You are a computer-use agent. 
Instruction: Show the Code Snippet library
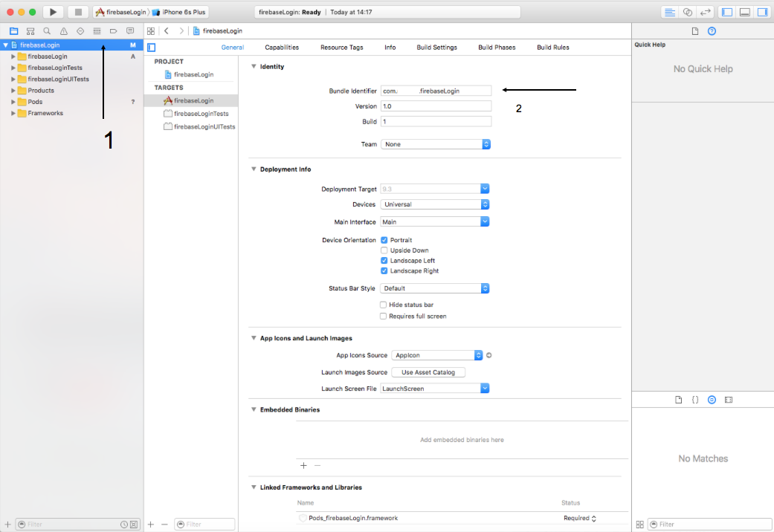(x=695, y=400)
